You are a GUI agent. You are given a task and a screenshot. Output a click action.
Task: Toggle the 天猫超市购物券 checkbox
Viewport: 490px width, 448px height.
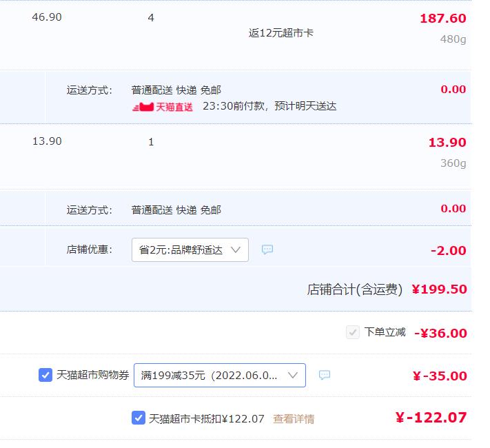(45, 375)
